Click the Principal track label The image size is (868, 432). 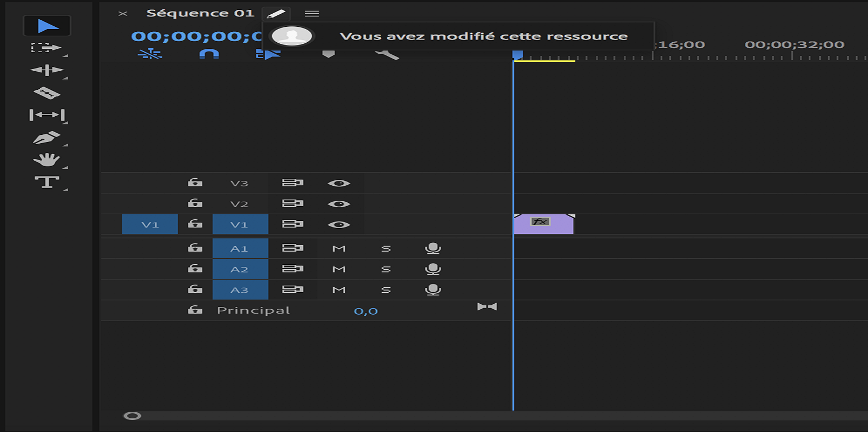[x=253, y=310]
